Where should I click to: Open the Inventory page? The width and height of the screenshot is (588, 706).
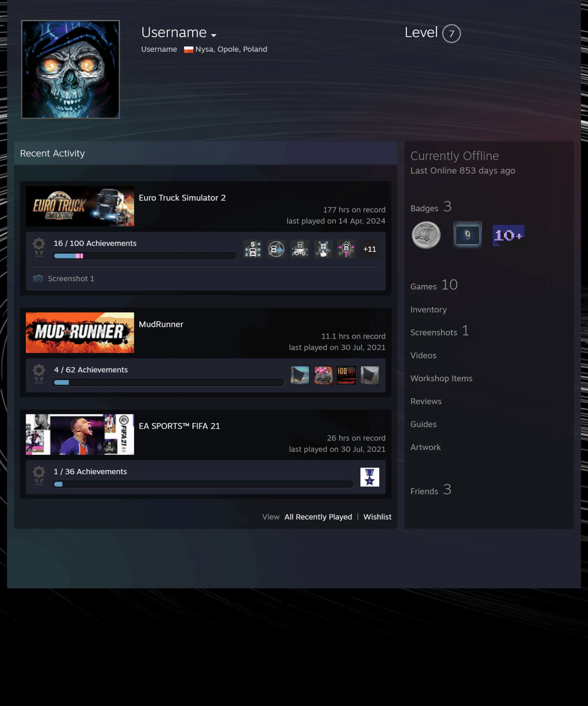tap(429, 310)
